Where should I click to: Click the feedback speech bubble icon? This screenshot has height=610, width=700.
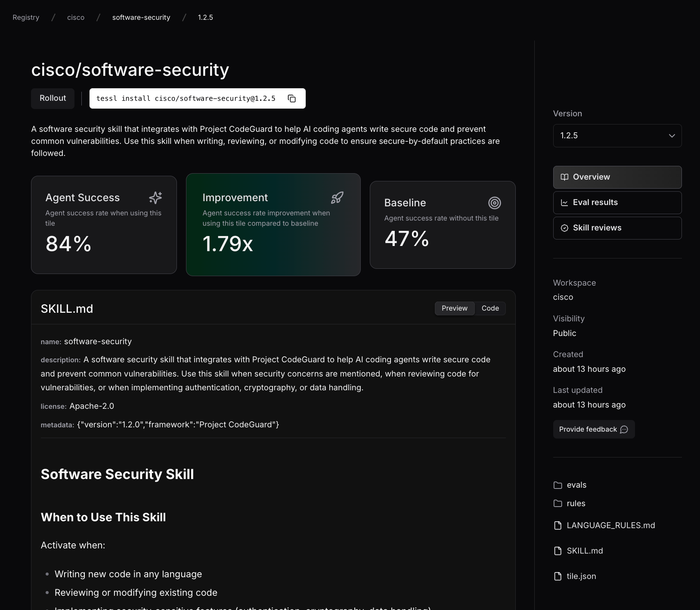pos(624,429)
